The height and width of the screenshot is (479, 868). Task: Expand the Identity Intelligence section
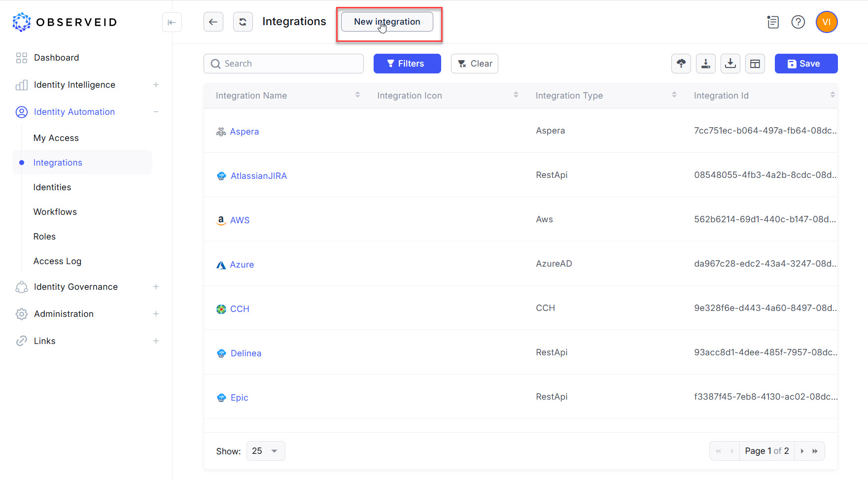[x=156, y=85]
